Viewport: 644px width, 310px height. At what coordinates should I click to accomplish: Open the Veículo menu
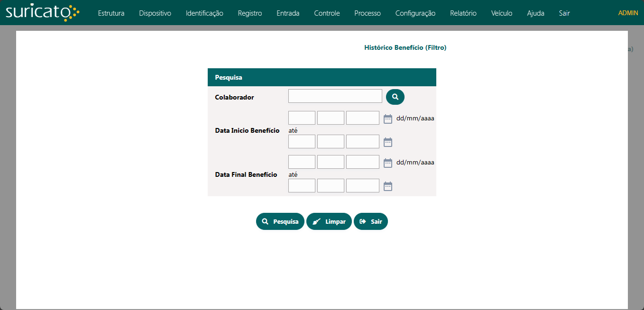(x=502, y=13)
